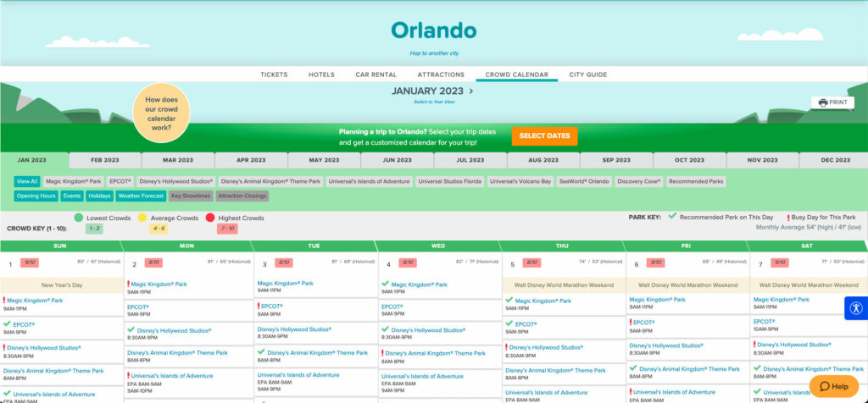Click the red Highest Crowds circle in the key
Image resolution: width=868 pixels, height=403 pixels.
[210, 218]
